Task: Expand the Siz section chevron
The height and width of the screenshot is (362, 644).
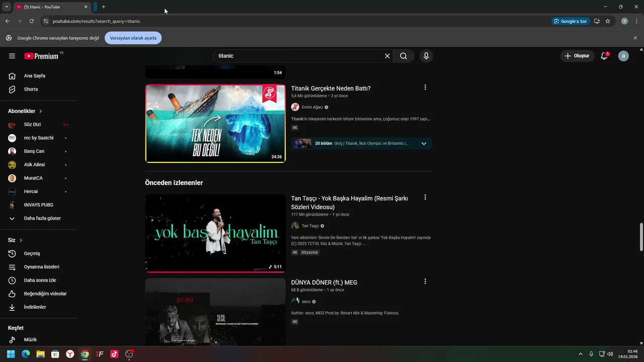Action: [x=21, y=240]
